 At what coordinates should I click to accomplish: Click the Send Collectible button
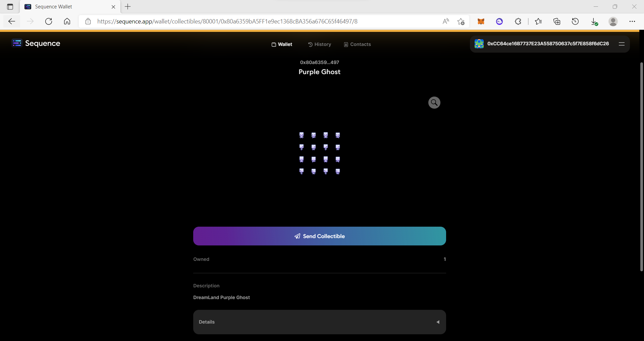(x=320, y=236)
